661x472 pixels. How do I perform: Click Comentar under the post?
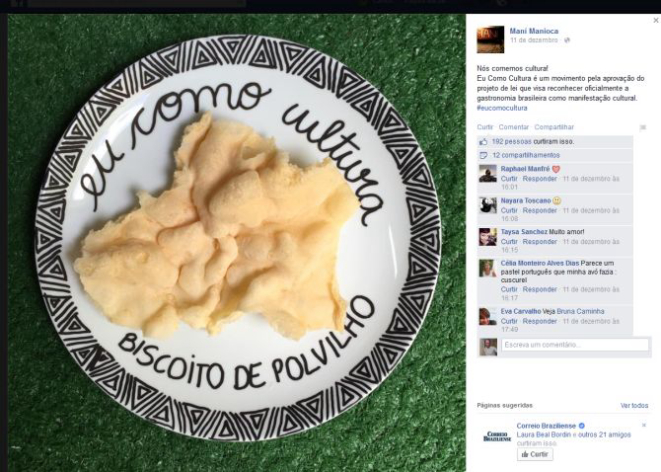tap(513, 127)
